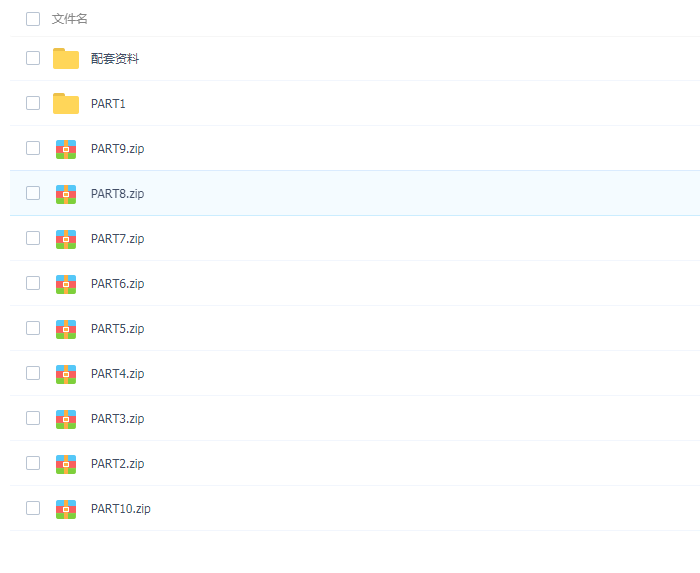
Task: Click the PART3.zip archive icon
Action: pyautogui.click(x=66, y=419)
